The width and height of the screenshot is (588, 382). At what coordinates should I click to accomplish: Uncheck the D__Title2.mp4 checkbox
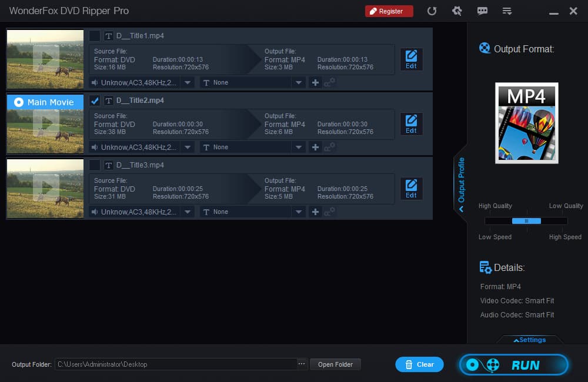tap(95, 100)
